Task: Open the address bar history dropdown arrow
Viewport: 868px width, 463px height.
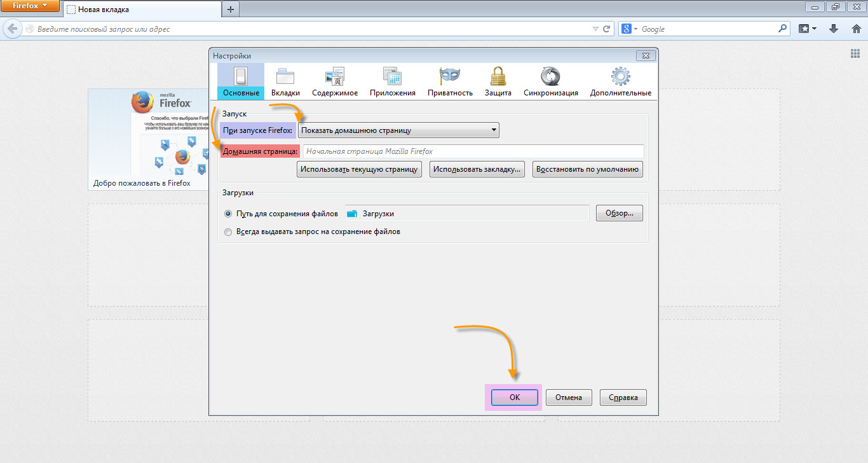Action: click(x=595, y=29)
